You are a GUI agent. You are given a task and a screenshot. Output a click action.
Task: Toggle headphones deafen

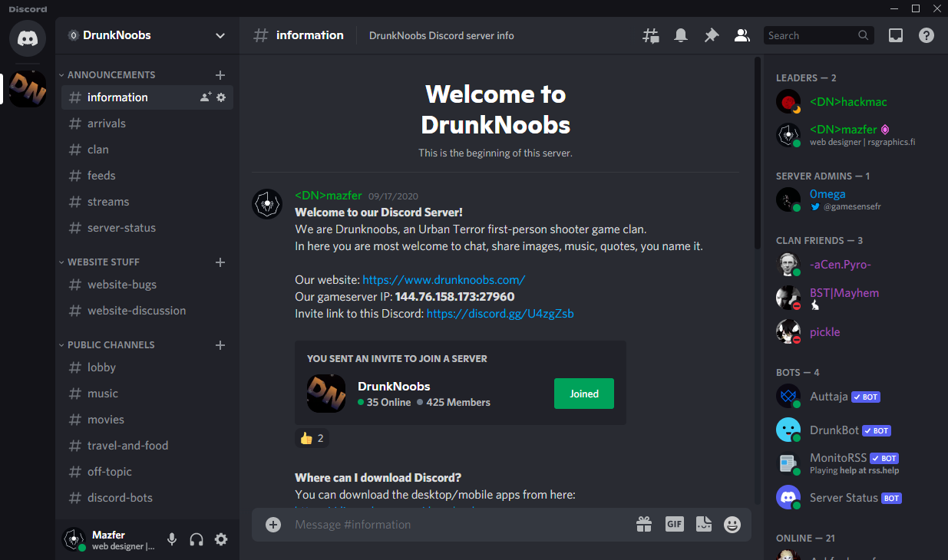point(197,539)
